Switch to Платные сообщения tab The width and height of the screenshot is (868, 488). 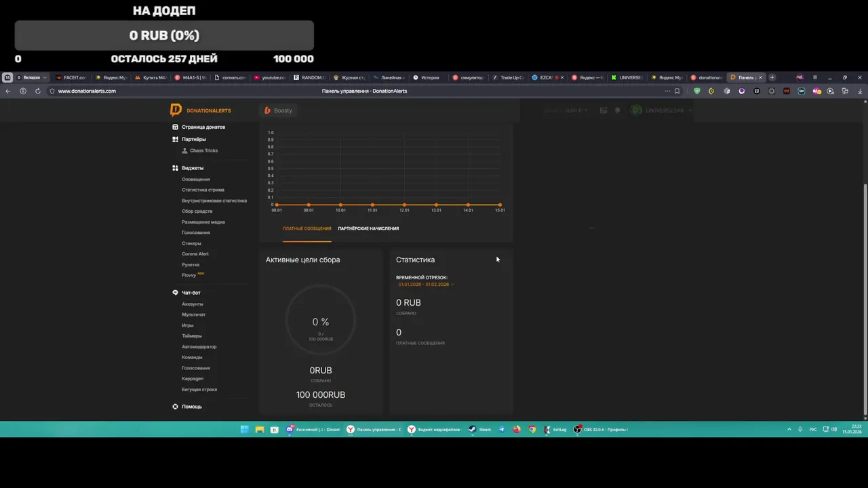(307, 228)
